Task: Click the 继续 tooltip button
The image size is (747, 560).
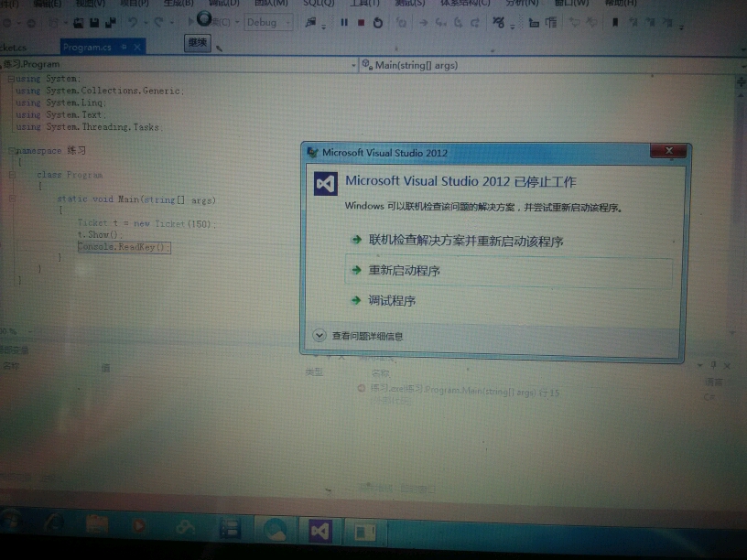Action: coord(197,43)
